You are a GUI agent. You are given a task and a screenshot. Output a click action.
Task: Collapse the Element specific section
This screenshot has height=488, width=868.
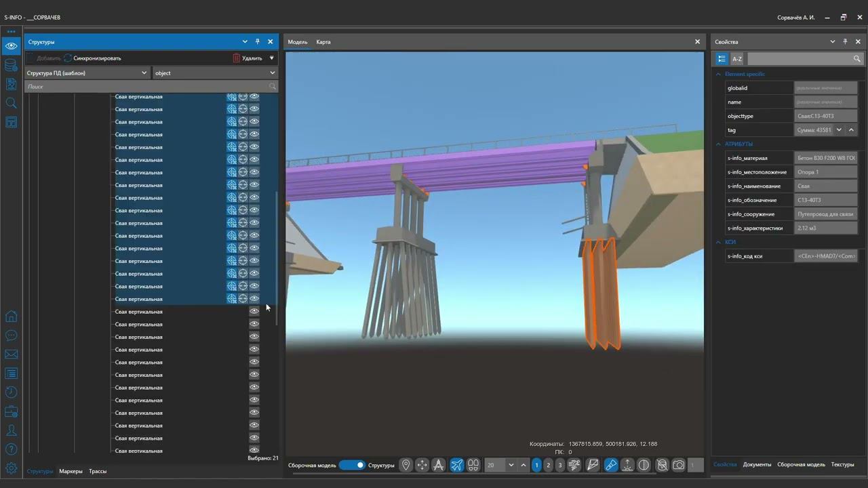(719, 74)
